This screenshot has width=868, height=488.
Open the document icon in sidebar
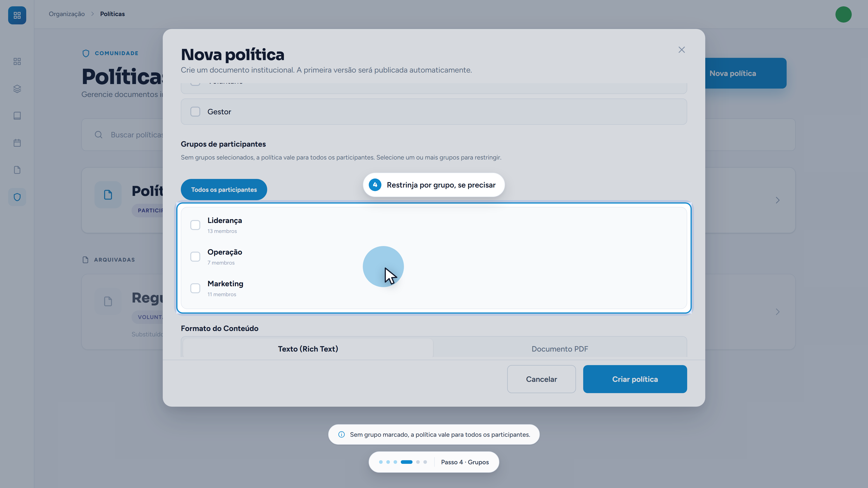(17, 170)
